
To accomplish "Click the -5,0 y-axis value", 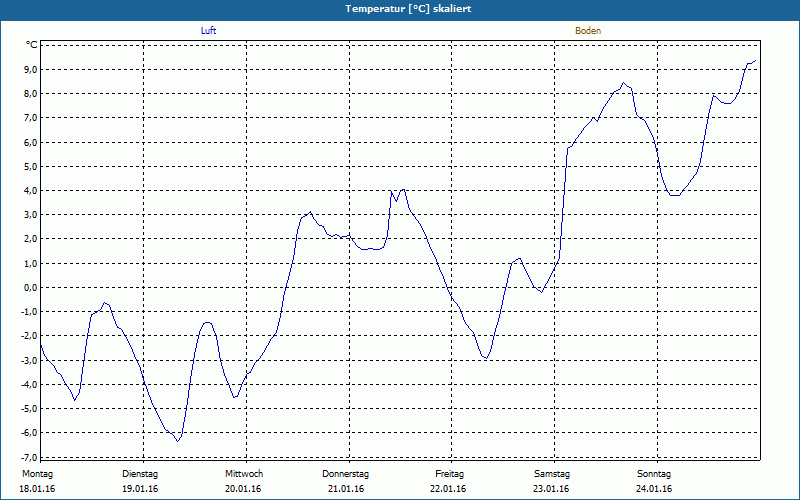I will pos(28,409).
